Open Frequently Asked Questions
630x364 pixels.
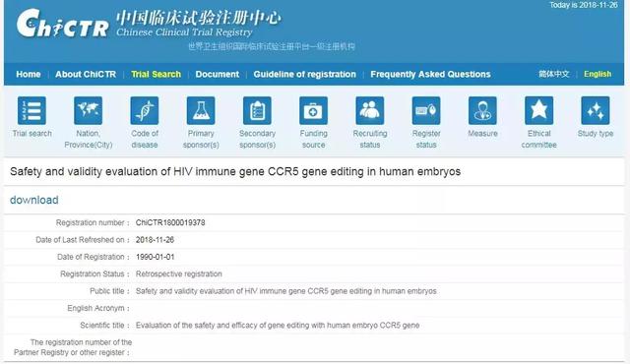(x=430, y=74)
